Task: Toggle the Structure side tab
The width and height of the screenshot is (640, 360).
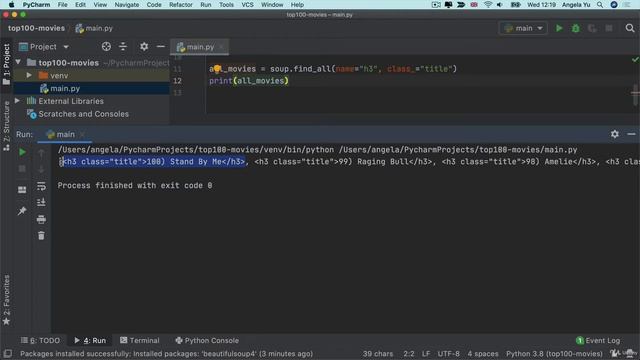Action: click(7, 126)
